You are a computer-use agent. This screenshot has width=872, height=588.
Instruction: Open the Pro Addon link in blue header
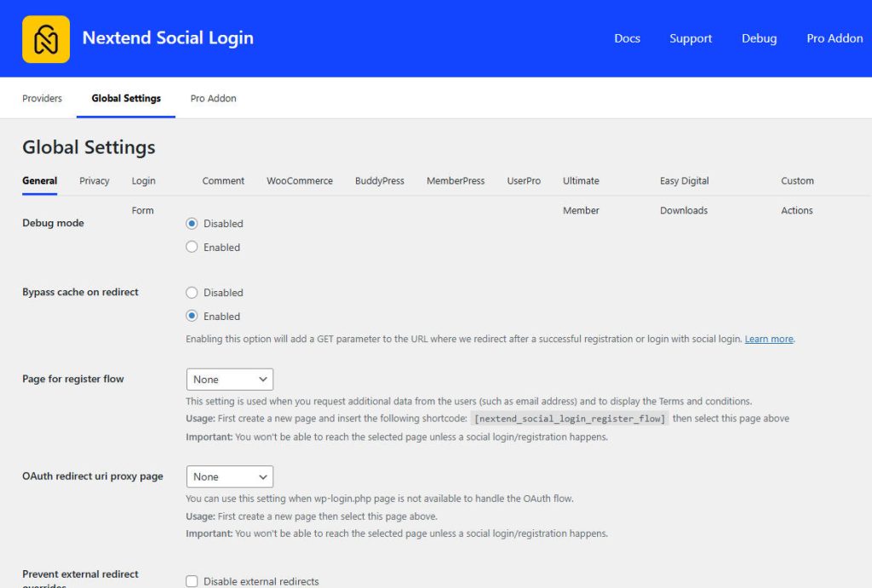[x=834, y=38]
